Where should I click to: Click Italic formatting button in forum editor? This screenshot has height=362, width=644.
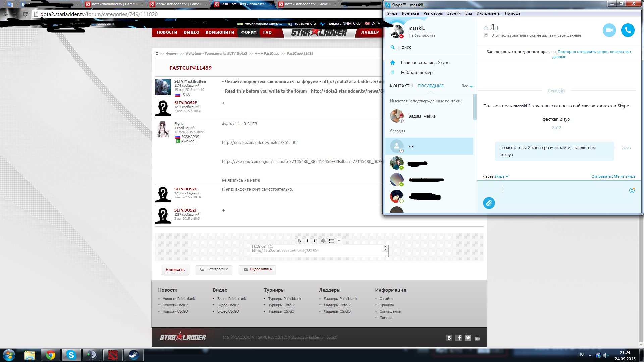[307, 241]
